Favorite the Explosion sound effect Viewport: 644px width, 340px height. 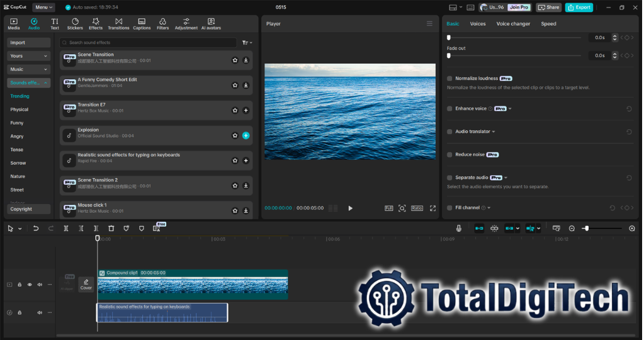[235, 135]
